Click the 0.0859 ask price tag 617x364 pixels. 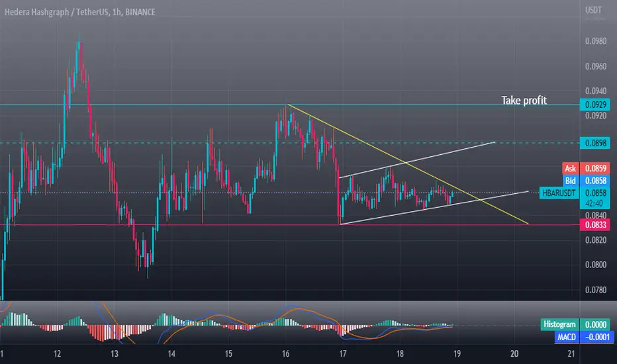click(x=595, y=168)
